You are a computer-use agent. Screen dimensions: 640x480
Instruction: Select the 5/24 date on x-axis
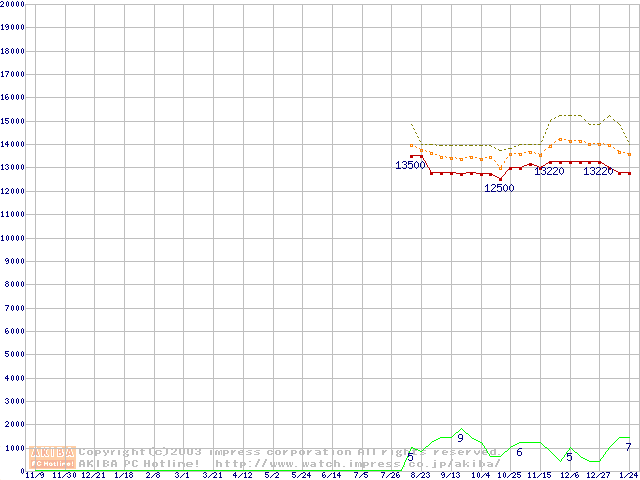[x=301, y=475]
